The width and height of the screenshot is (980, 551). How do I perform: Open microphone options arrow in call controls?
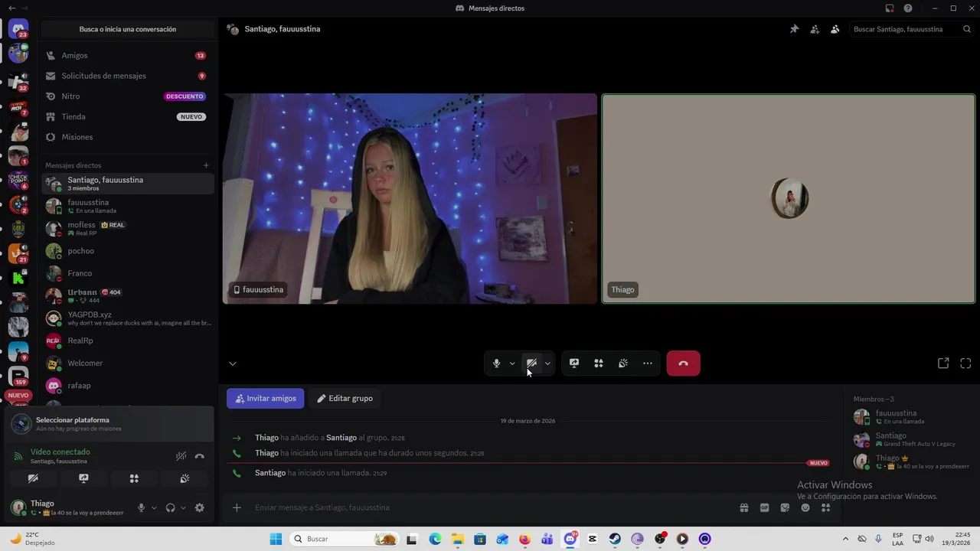pyautogui.click(x=512, y=364)
